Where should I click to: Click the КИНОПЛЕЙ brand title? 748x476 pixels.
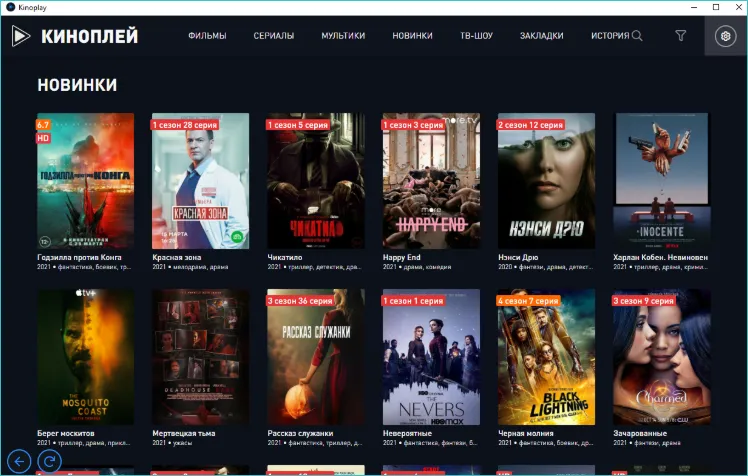click(x=90, y=36)
